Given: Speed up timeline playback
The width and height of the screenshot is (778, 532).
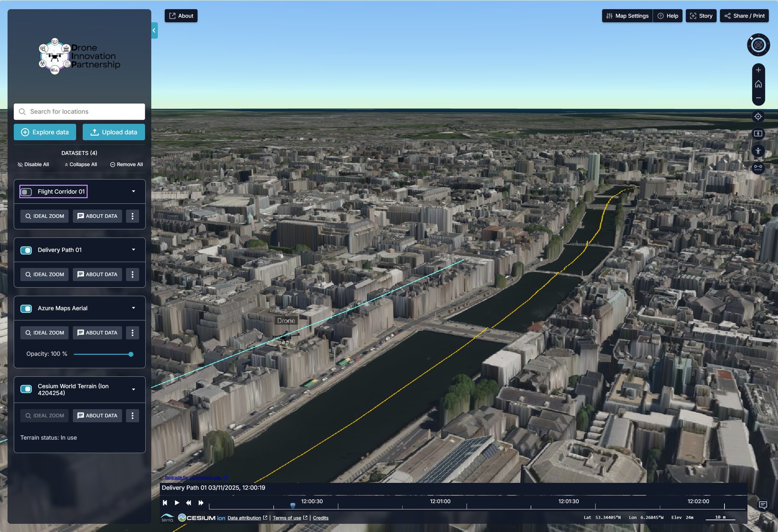Looking at the screenshot, I should [x=201, y=503].
